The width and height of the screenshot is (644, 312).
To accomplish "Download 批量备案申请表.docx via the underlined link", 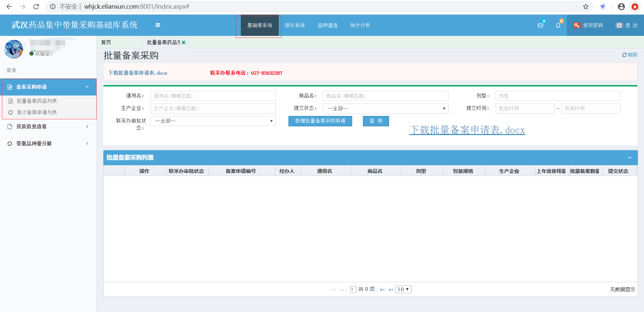I will click(x=467, y=130).
